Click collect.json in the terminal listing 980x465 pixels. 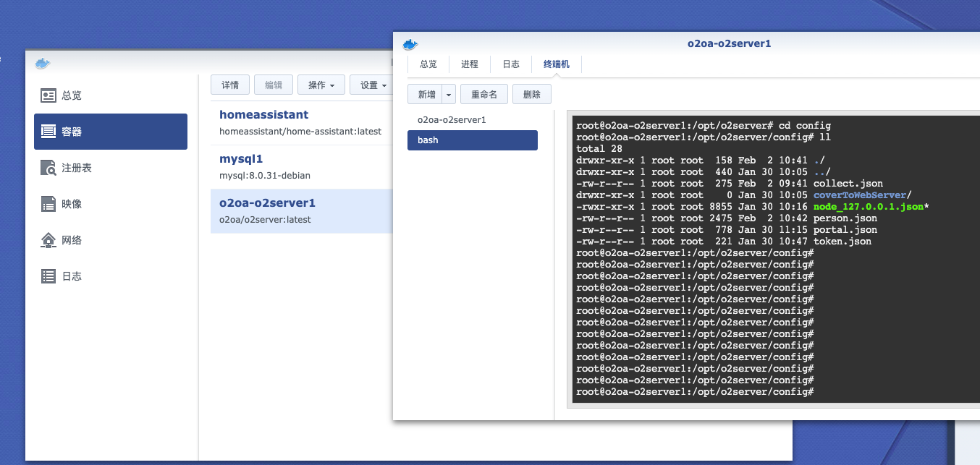point(848,184)
